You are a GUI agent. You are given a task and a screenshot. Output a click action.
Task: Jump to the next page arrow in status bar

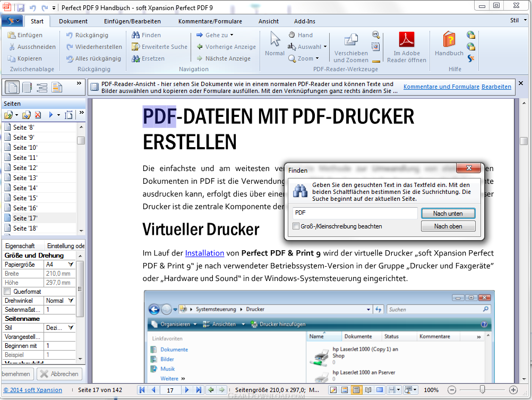[x=187, y=390]
